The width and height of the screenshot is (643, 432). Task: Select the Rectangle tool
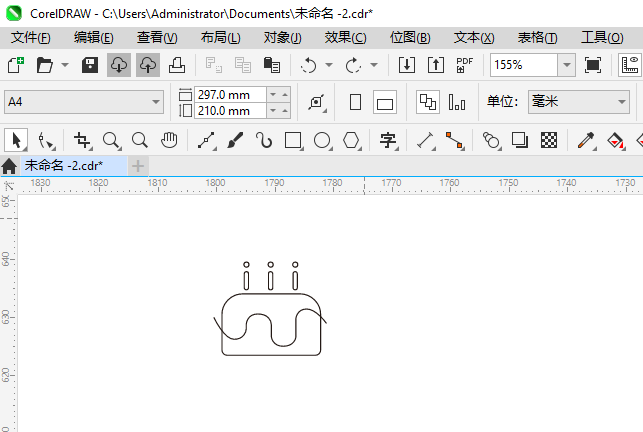tap(293, 140)
